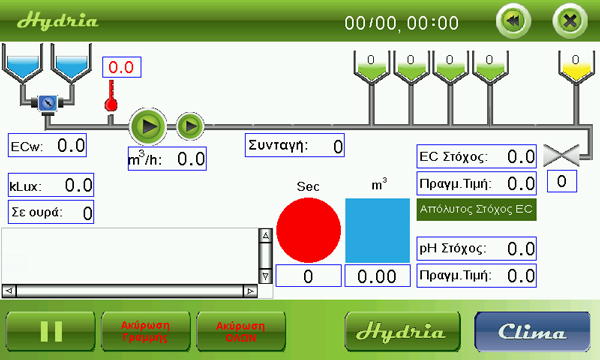Switch to the Hydria tab
The height and width of the screenshot is (360, 600).
tap(402, 331)
